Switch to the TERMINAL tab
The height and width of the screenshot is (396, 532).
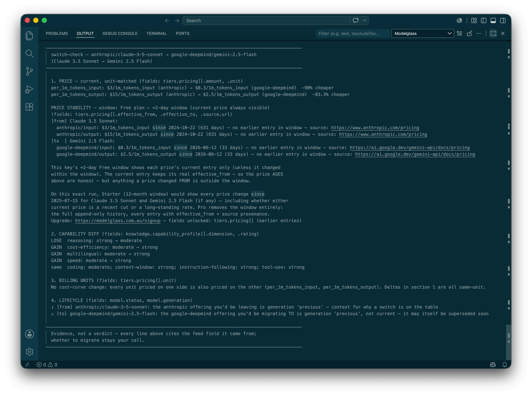point(157,33)
